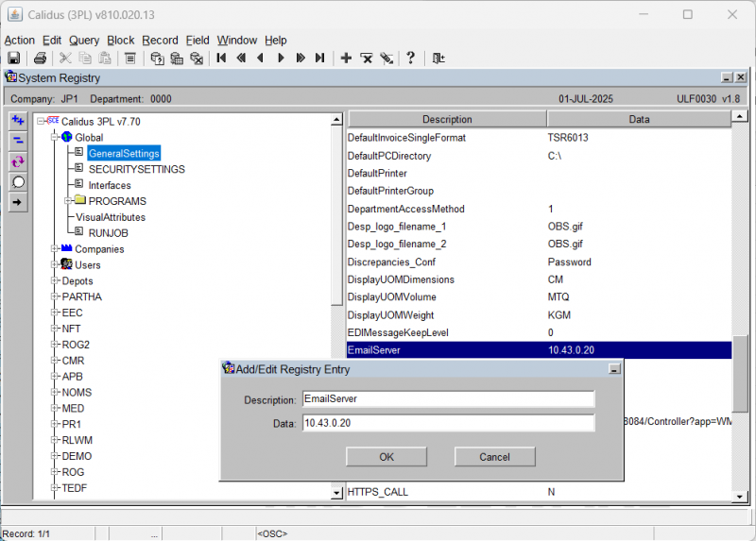Open the Edit menu
The width and height of the screenshot is (756, 541).
click(52, 40)
